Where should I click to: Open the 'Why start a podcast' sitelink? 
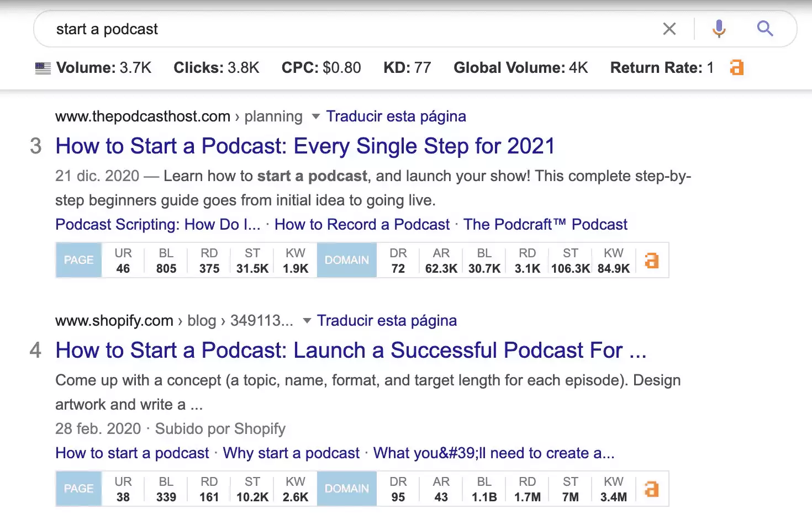point(291,453)
